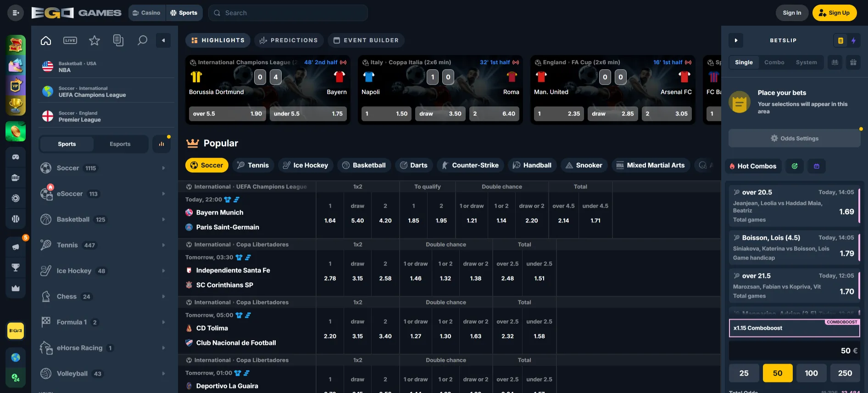Image resolution: width=868 pixels, height=393 pixels.
Task: Click the Sign In button
Action: (x=792, y=13)
